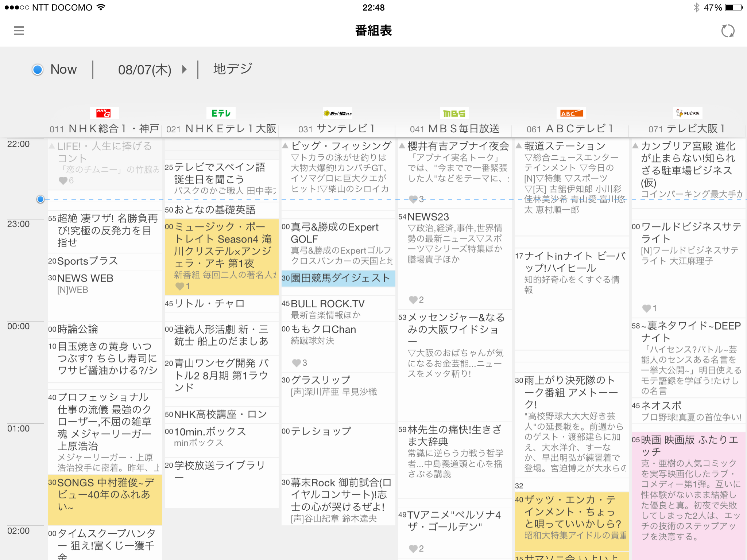Tap the current time marker dot
Image resolution: width=747 pixels, height=560 pixels.
pos(40,199)
